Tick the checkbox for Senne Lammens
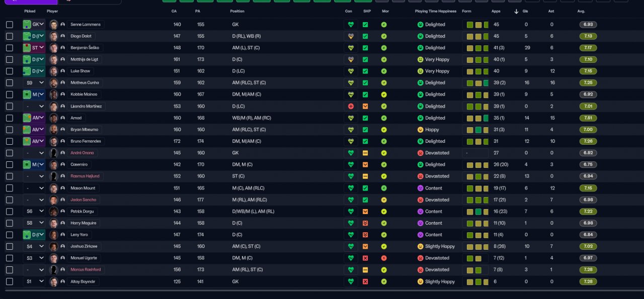644x299 pixels. [x=10, y=24]
